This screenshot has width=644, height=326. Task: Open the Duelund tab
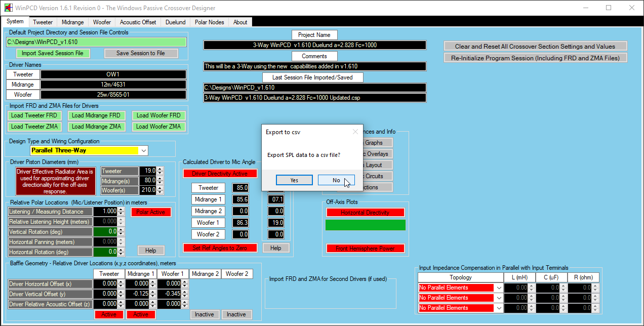click(x=175, y=22)
